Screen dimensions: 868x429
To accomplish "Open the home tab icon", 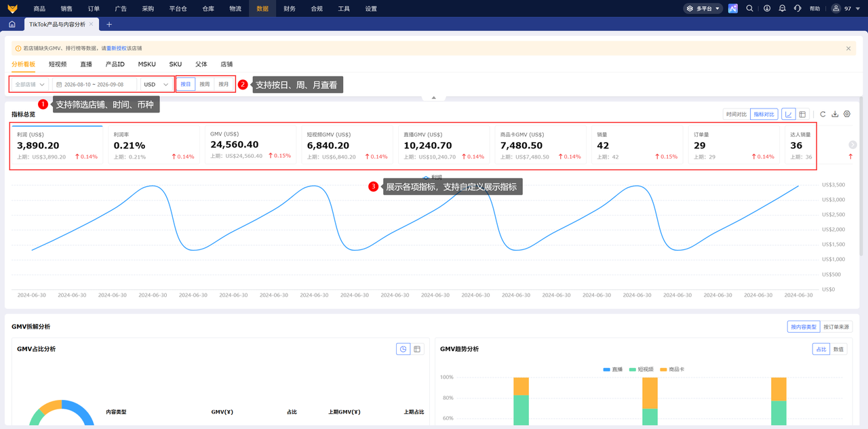I will [12, 24].
